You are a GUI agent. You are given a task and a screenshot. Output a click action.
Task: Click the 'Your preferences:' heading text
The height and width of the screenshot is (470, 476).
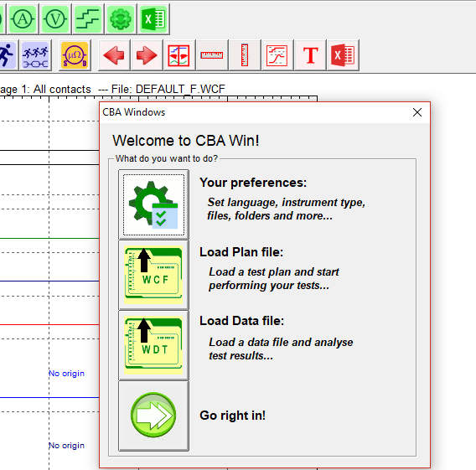click(253, 183)
